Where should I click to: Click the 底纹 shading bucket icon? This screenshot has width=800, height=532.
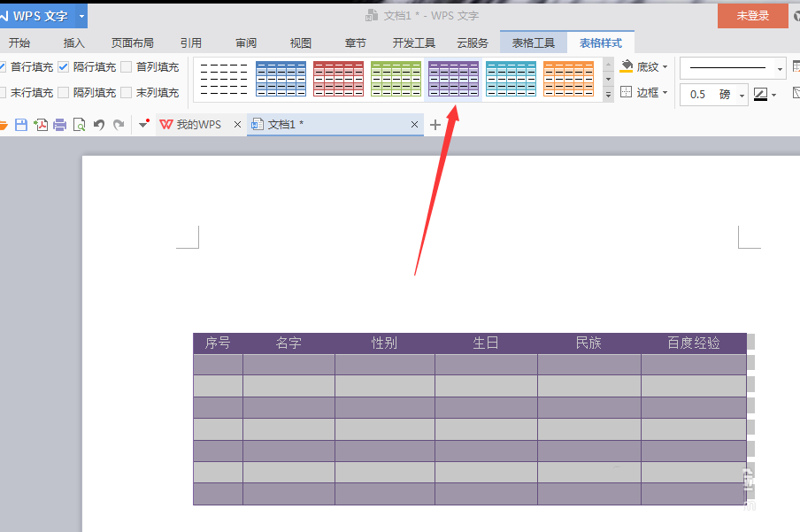[625, 66]
